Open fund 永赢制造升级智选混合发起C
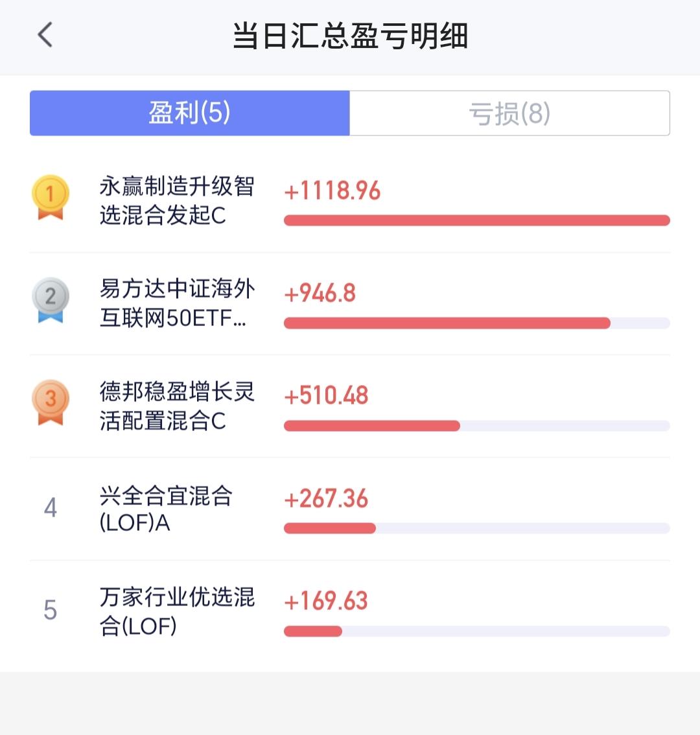700x735 pixels. [x=177, y=201]
